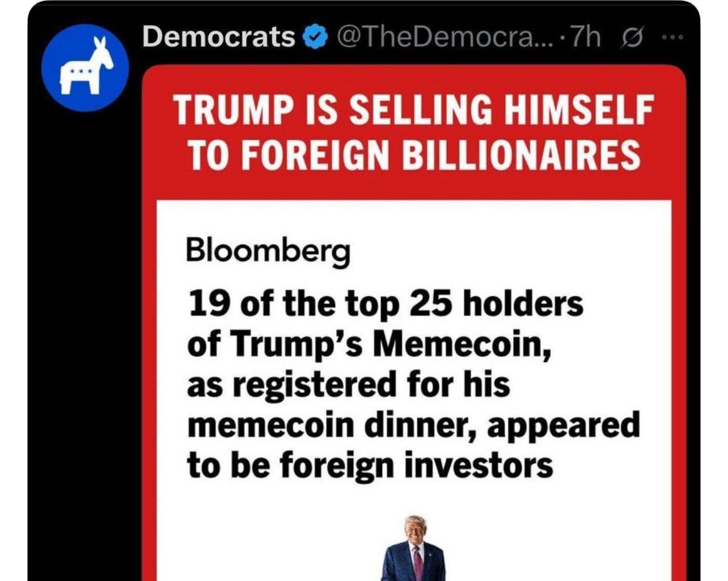Select the 'as registered for his' line
Screen dimensions: 728x581
click(348, 385)
